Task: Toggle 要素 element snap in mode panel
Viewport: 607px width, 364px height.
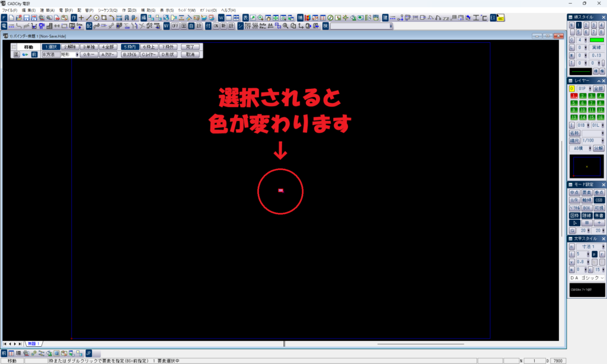Action: [x=586, y=193]
